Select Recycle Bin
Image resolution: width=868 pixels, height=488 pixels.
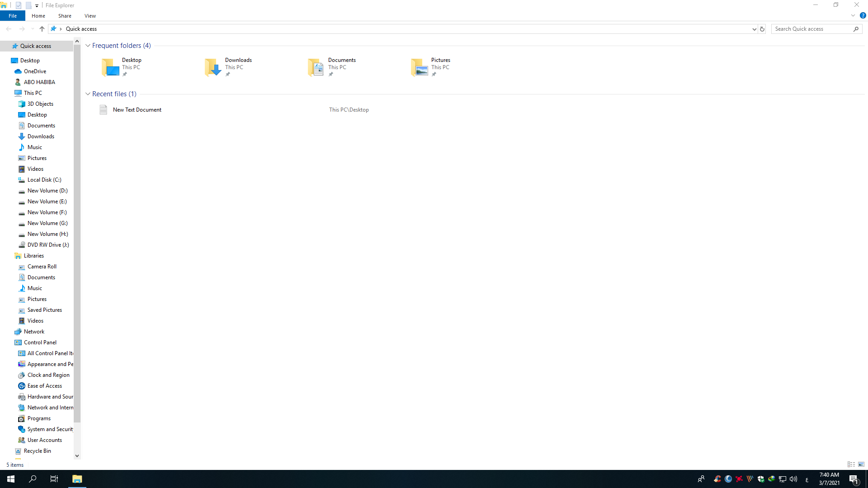coord(37,451)
